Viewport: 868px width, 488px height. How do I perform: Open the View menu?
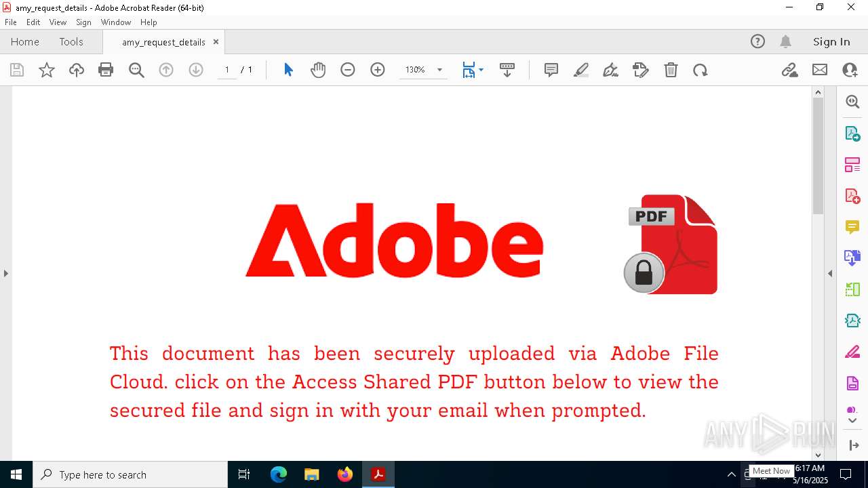[58, 22]
